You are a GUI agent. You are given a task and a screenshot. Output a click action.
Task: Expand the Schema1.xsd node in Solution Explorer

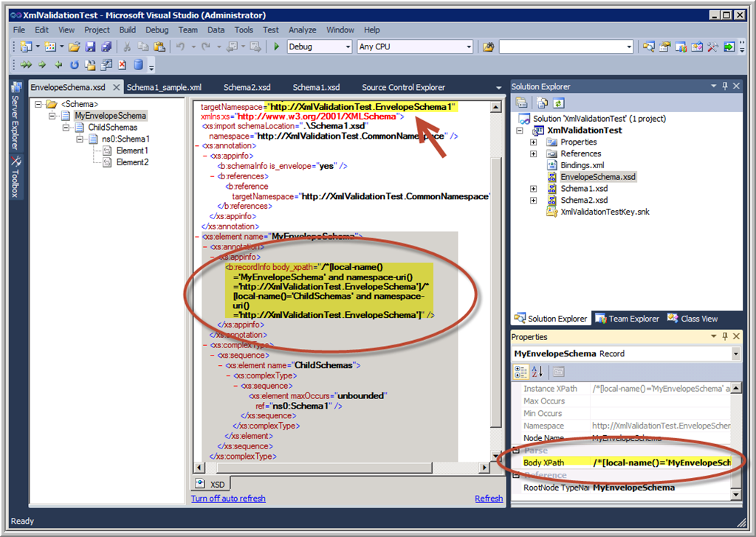[x=533, y=189]
